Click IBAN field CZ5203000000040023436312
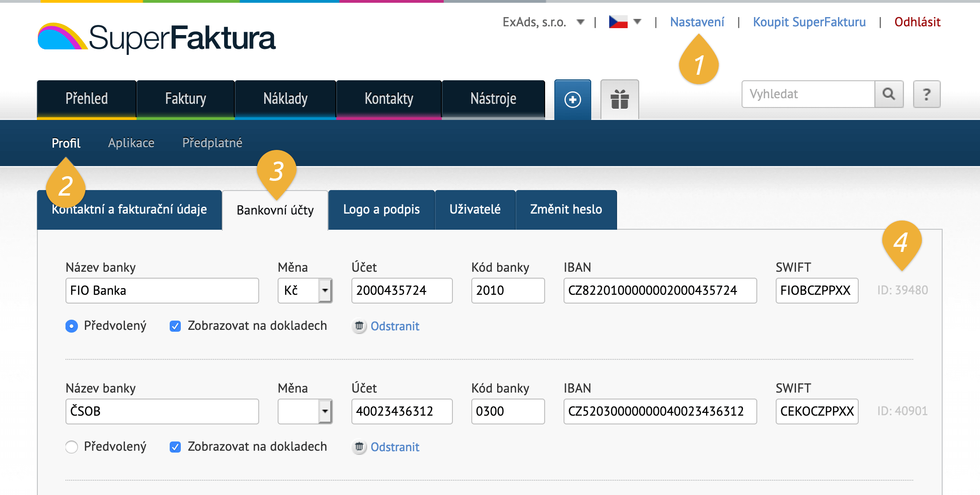 point(660,412)
